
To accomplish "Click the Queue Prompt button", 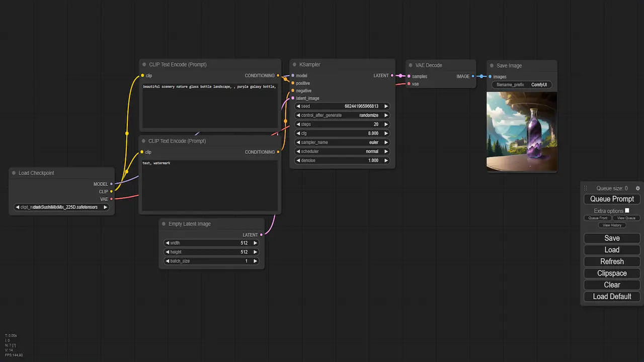I will click(612, 199).
